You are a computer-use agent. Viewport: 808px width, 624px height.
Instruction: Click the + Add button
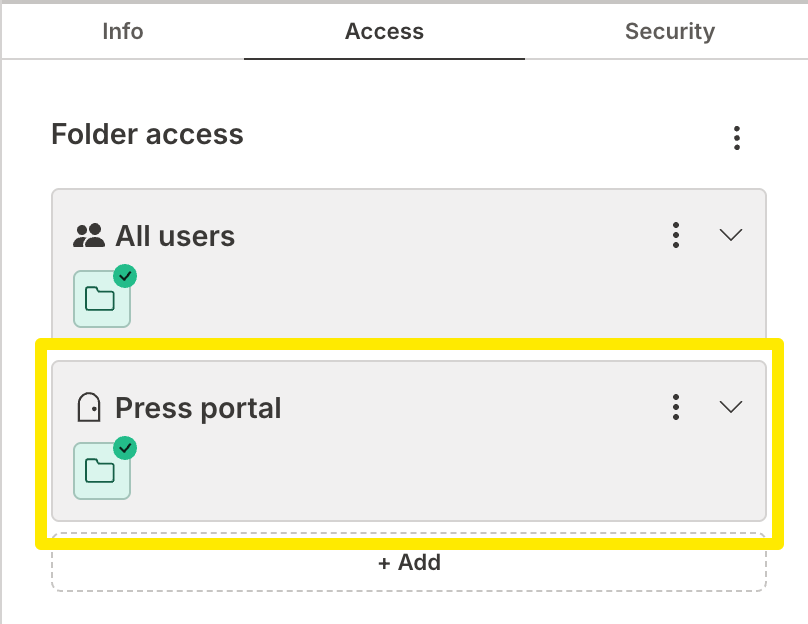click(x=408, y=562)
